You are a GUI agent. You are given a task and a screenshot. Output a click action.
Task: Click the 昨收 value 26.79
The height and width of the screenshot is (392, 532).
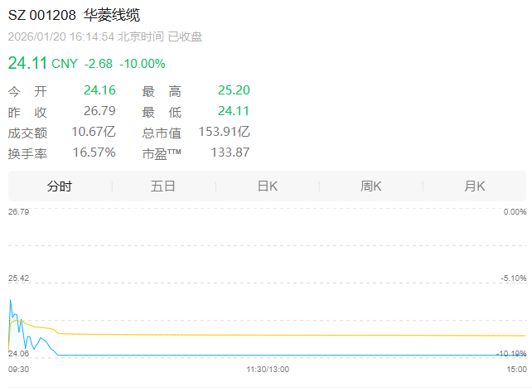click(x=99, y=111)
